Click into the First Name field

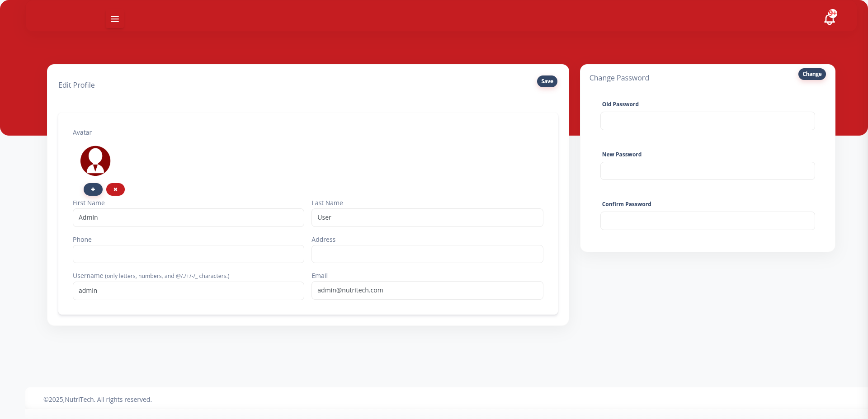click(188, 217)
